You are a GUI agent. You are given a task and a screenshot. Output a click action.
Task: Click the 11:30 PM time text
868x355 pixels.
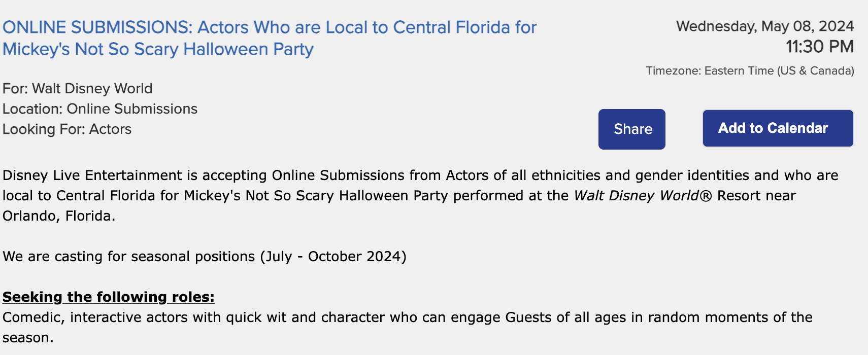820,47
